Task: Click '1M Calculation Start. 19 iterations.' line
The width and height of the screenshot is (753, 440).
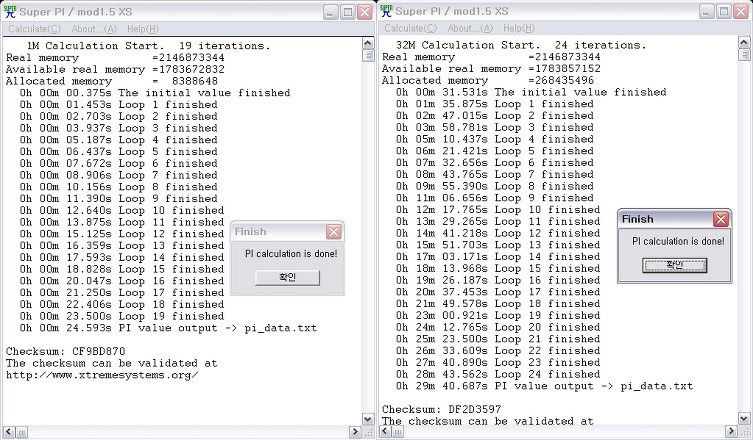Action: point(148,46)
